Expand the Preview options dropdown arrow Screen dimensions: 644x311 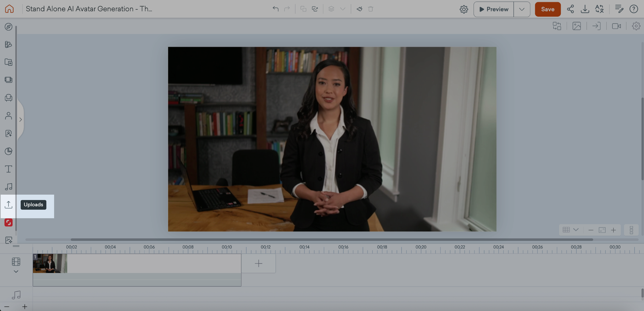tap(522, 9)
